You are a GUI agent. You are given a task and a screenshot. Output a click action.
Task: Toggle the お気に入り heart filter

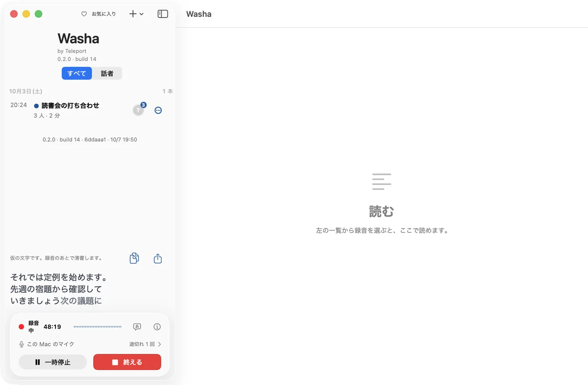point(99,14)
